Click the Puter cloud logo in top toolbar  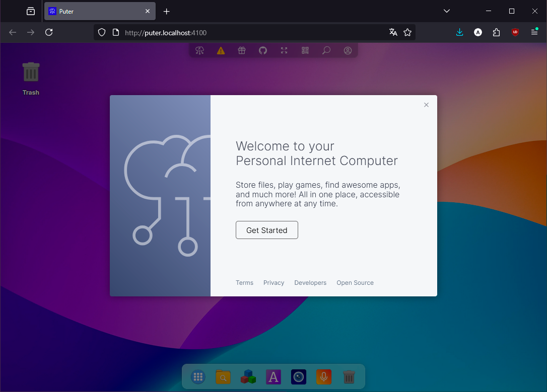[x=199, y=50]
